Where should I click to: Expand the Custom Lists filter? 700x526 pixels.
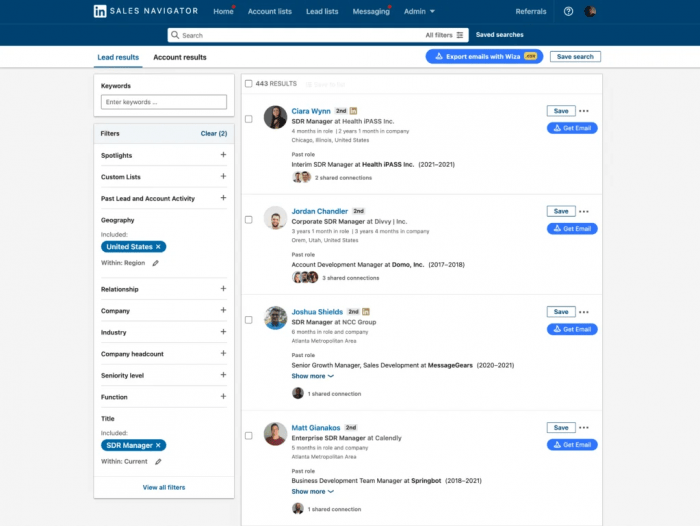223,176
